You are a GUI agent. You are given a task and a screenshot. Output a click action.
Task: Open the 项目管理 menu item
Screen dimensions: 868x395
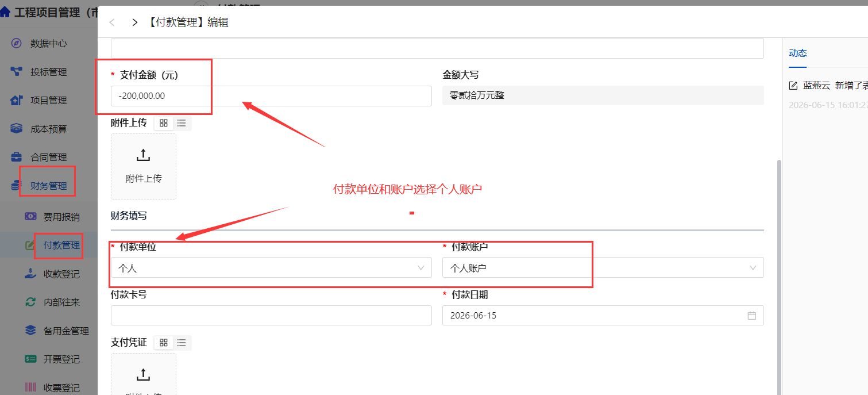pos(49,100)
